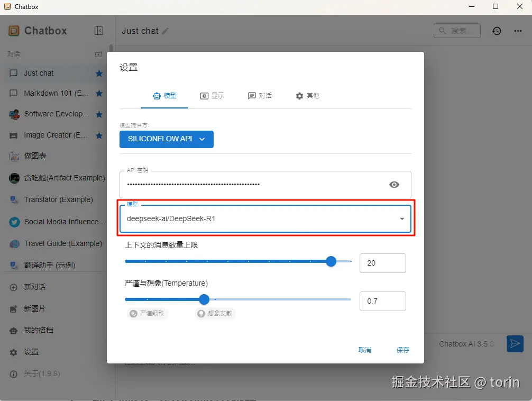Open the SILICONFLOW API provider dropdown
This screenshot has height=401, width=532.
click(166, 139)
